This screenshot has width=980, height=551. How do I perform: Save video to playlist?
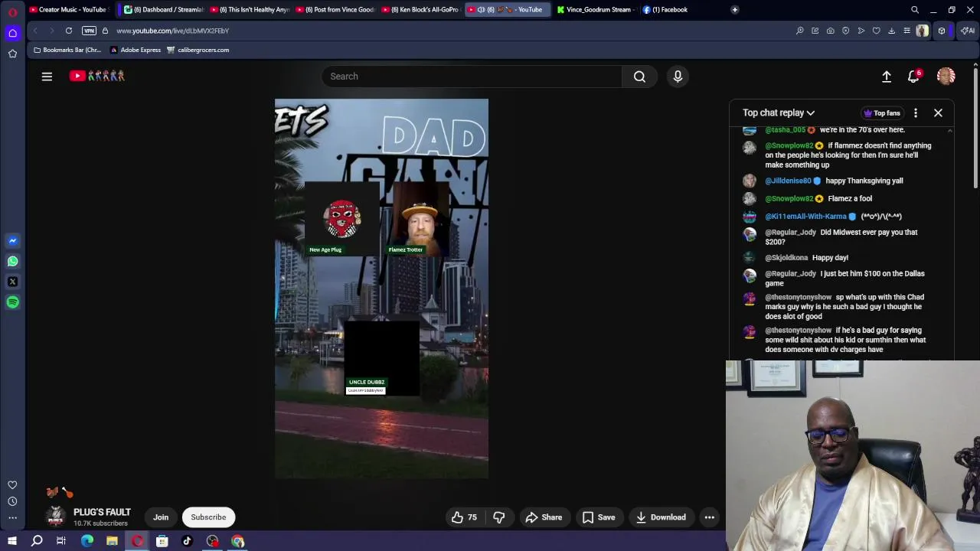599,517
